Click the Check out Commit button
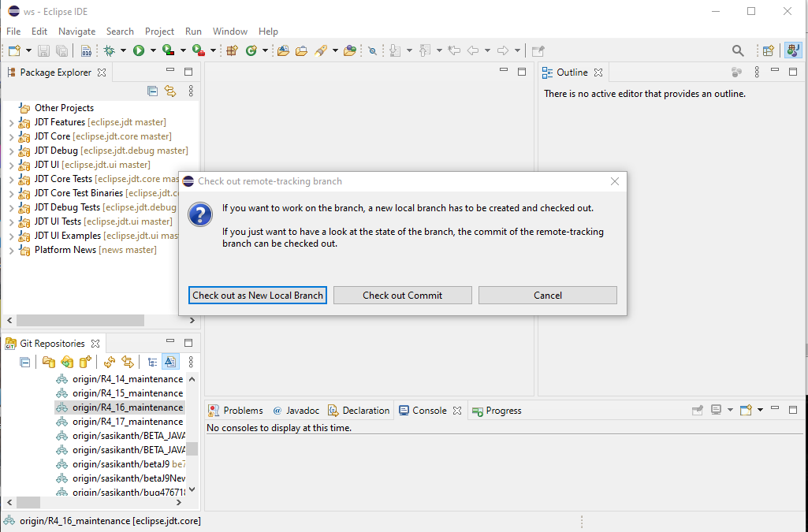The width and height of the screenshot is (808, 532). 403,295
